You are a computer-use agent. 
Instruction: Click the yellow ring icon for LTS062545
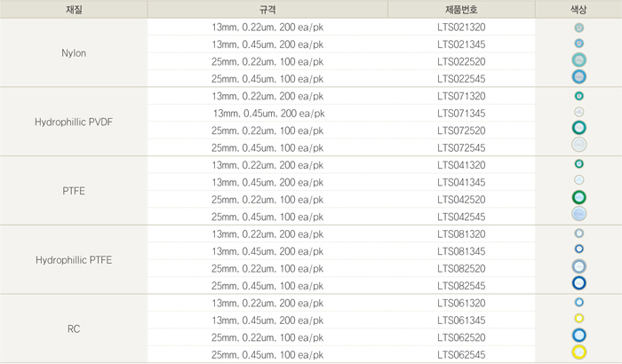[x=578, y=352]
